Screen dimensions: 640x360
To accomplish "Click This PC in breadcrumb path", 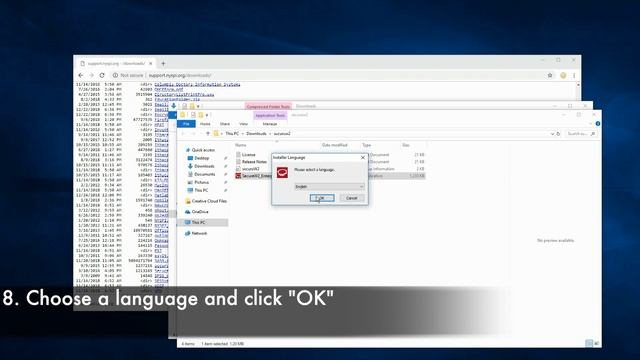I will pyautogui.click(x=232, y=134).
